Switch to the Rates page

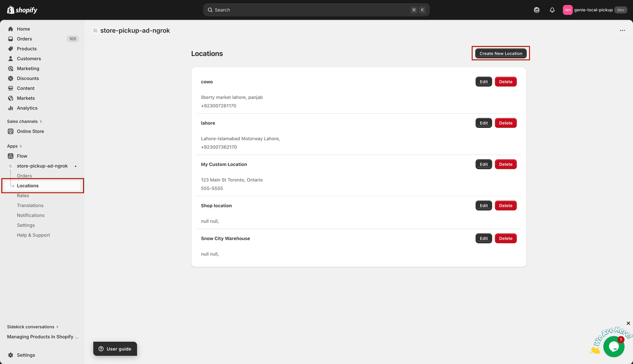point(23,195)
